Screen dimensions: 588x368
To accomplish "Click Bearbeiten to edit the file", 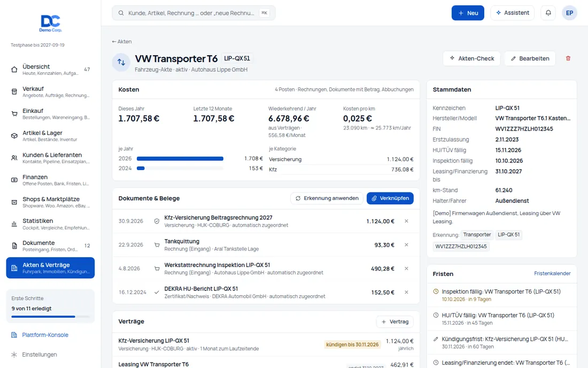I will pos(530,58).
